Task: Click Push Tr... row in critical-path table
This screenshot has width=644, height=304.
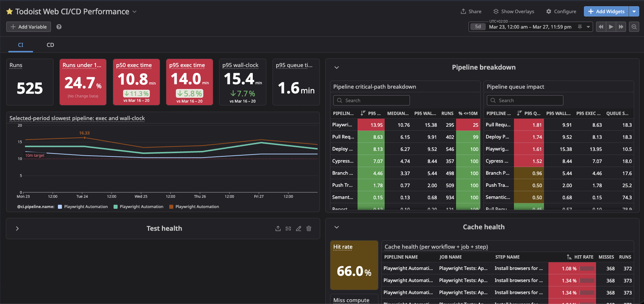Action: point(405,185)
